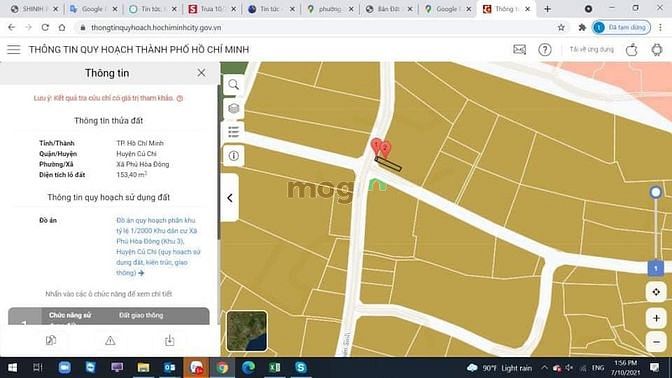Open the hamburger menu beside the site title
The height and width of the screenshot is (378, 672).
point(14,49)
